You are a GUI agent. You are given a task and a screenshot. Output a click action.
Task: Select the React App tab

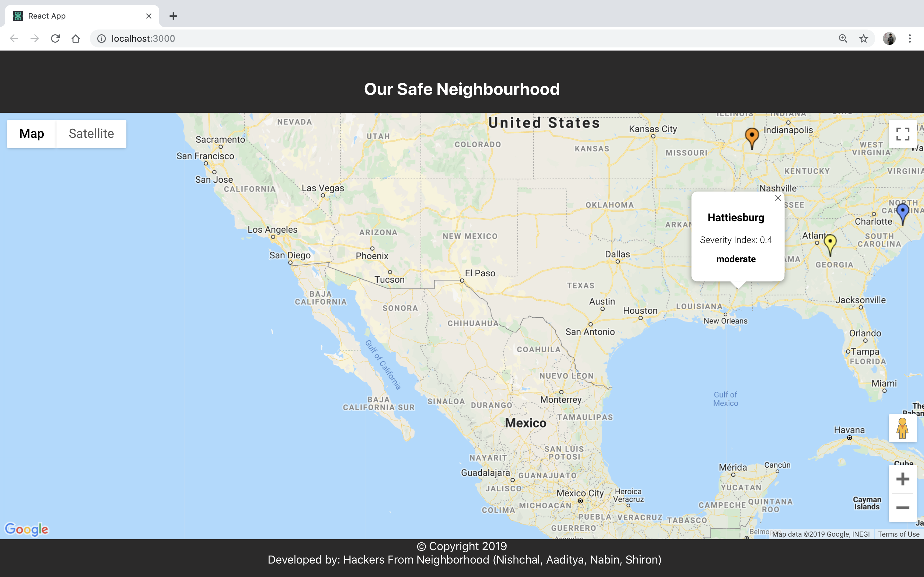click(x=76, y=16)
